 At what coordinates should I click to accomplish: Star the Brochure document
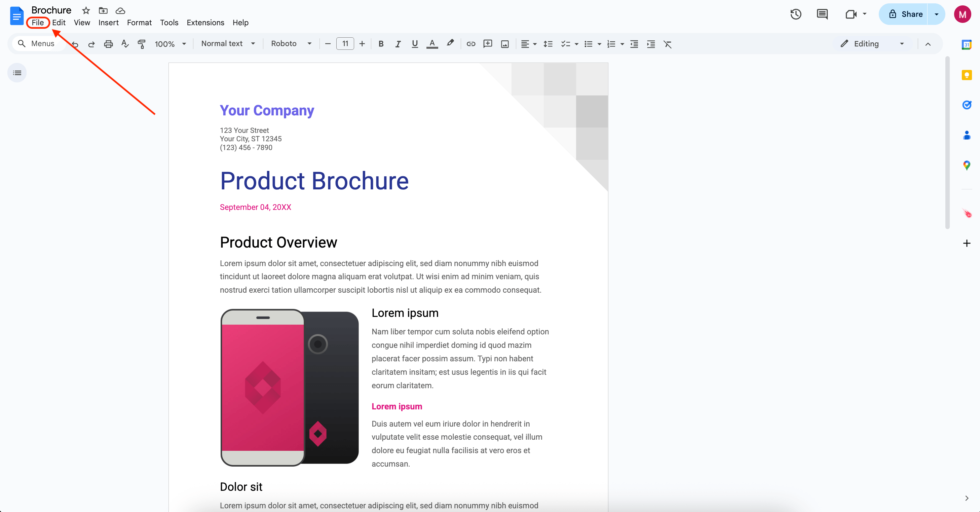point(86,11)
